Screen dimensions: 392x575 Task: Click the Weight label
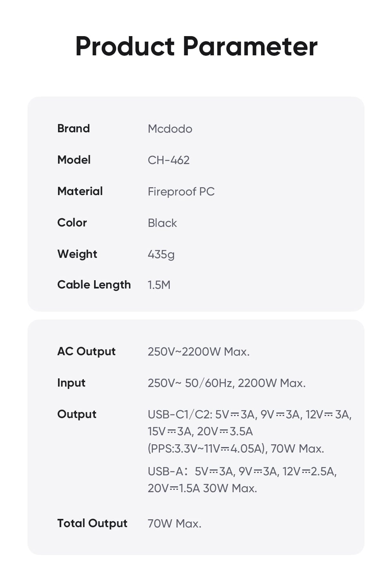click(x=77, y=254)
